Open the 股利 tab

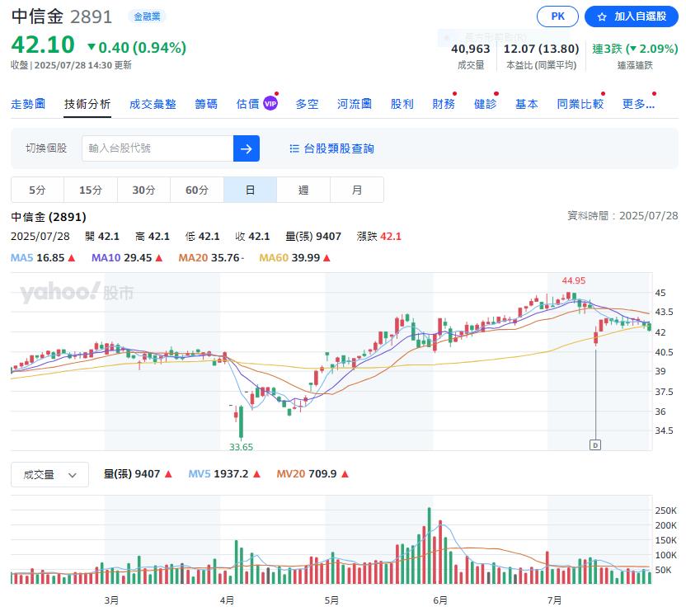(x=402, y=104)
